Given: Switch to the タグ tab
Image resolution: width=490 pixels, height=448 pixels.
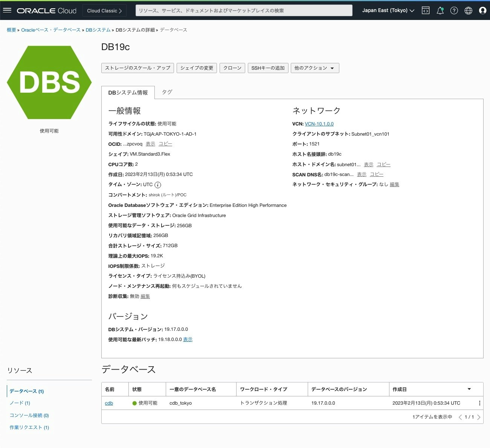Looking at the screenshot, I should click(167, 92).
